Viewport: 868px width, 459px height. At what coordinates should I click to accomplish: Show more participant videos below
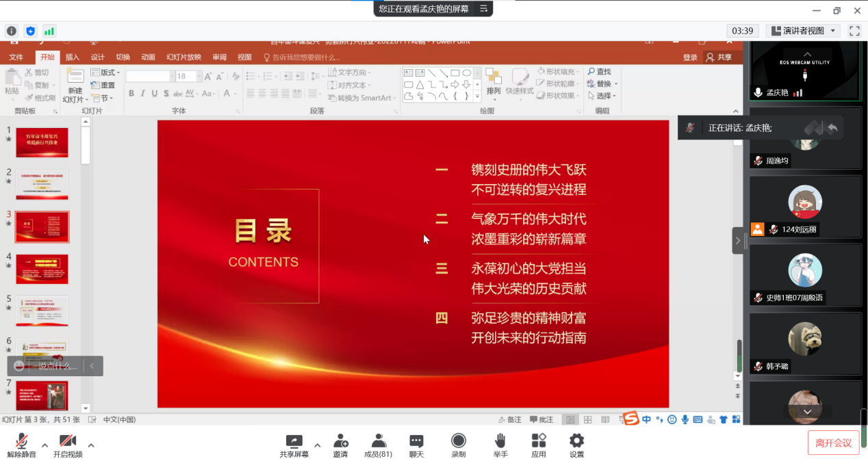(808, 412)
